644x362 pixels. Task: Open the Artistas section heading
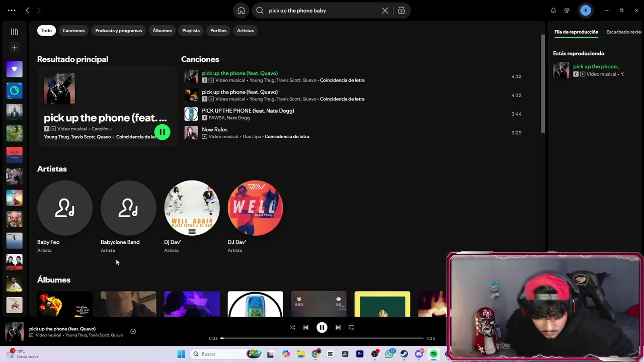52,169
